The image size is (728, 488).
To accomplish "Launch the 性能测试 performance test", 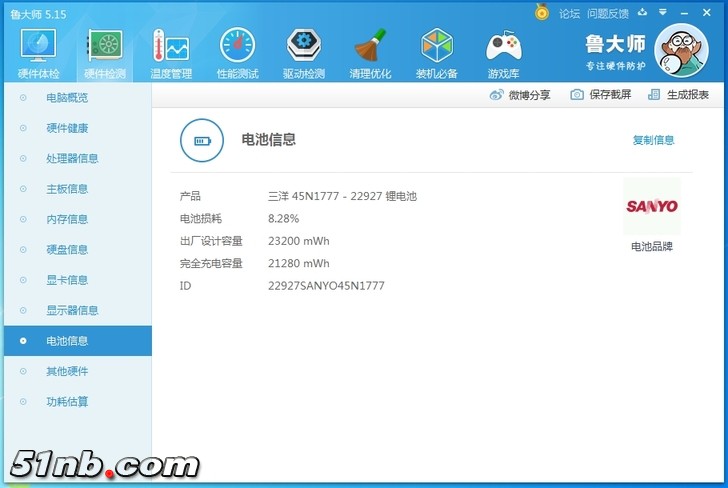I will coord(237,53).
